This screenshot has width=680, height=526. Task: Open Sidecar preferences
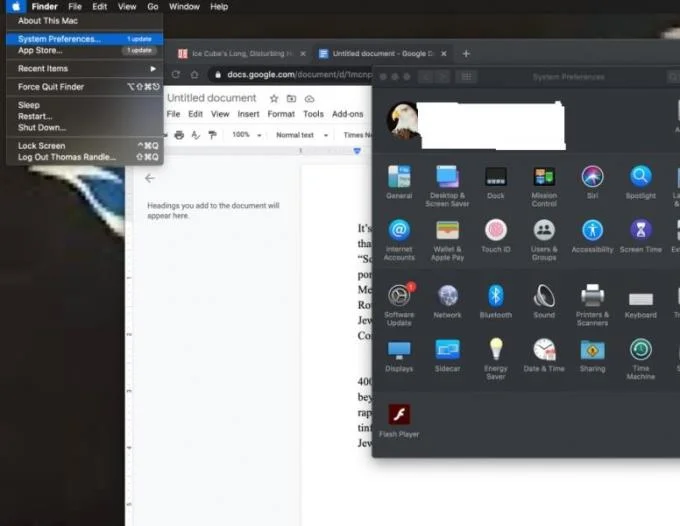447,356
